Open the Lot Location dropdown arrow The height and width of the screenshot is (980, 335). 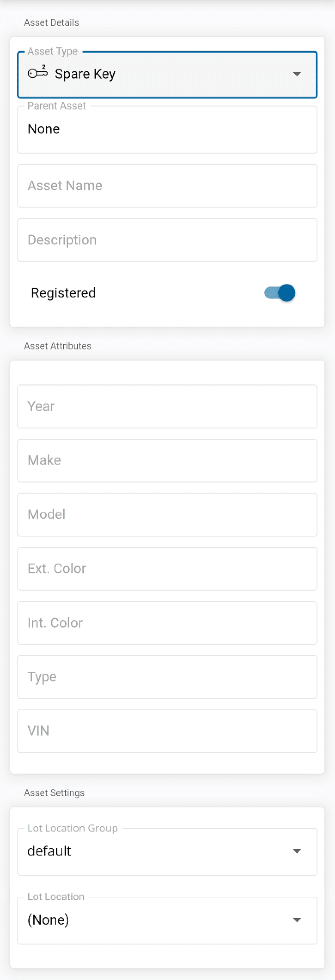tap(297, 920)
